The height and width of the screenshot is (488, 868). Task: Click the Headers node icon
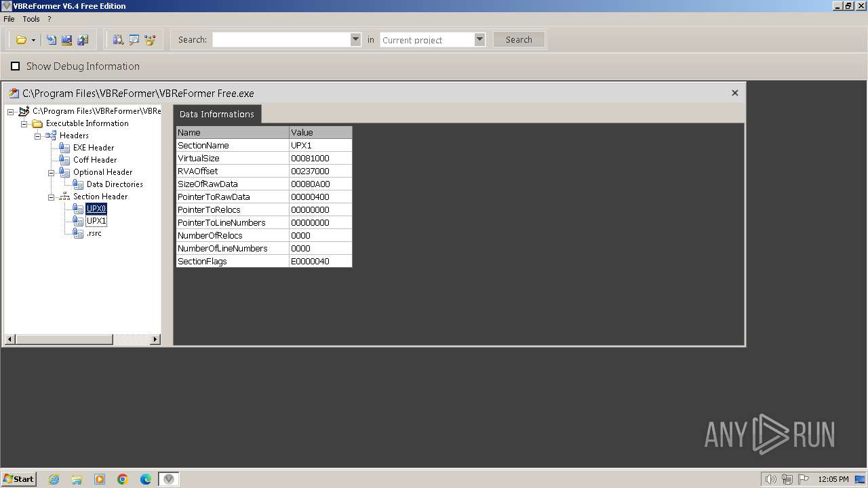pyautogui.click(x=51, y=136)
